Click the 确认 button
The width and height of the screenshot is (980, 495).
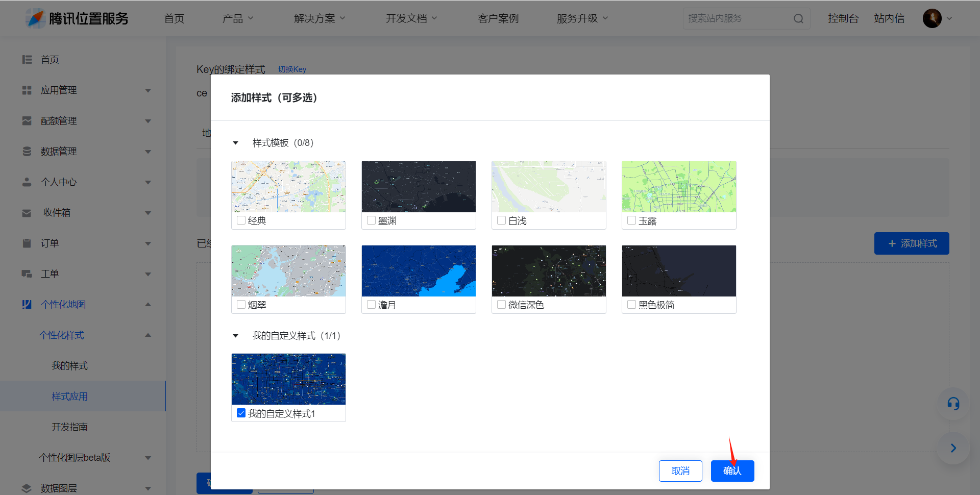coord(732,471)
